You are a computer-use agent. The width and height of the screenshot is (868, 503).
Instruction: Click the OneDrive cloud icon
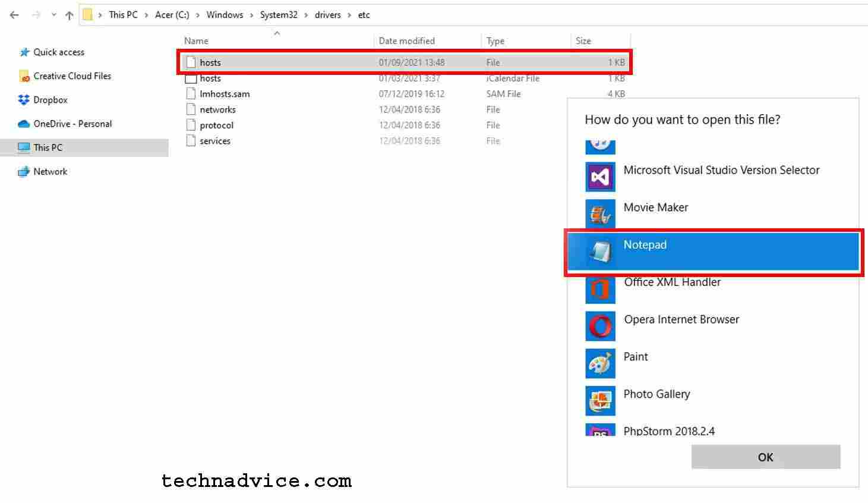pyautogui.click(x=24, y=124)
